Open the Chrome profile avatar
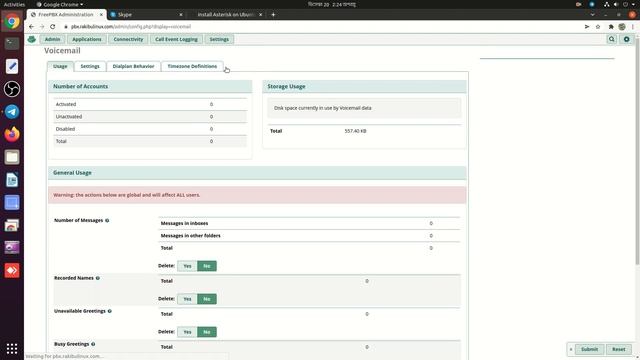This screenshot has height=360, width=640. 622,27
